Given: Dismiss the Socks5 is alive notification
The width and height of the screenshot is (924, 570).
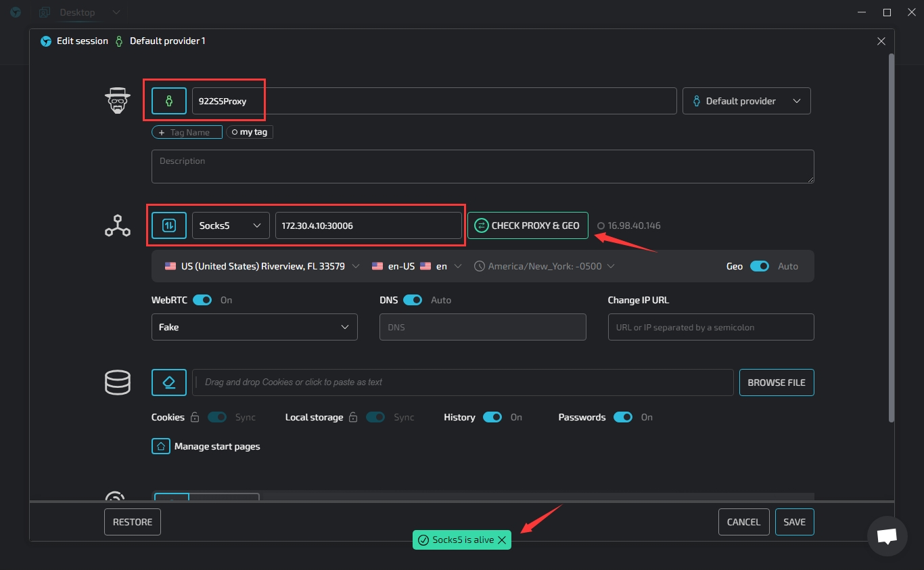Looking at the screenshot, I should tap(501, 540).
